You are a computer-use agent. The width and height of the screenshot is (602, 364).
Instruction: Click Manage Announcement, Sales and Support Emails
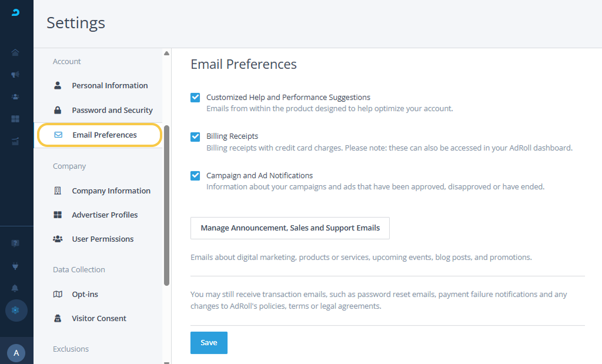(290, 228)
